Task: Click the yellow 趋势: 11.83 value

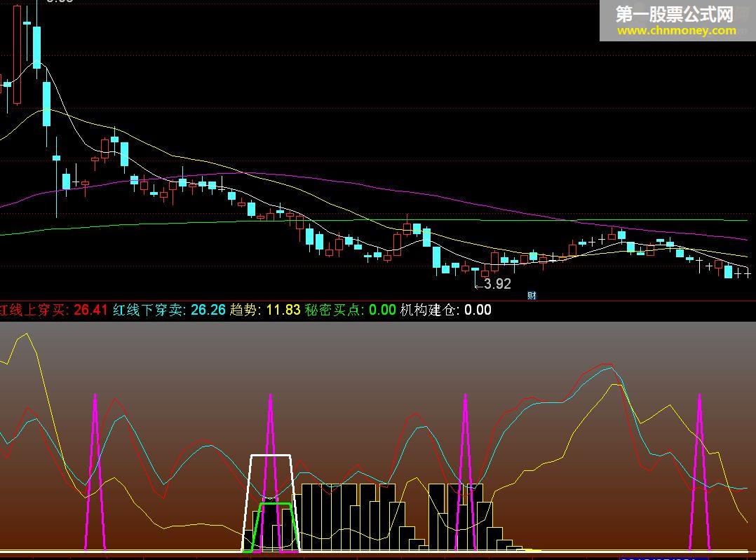Action: click(x=264, y=310)
